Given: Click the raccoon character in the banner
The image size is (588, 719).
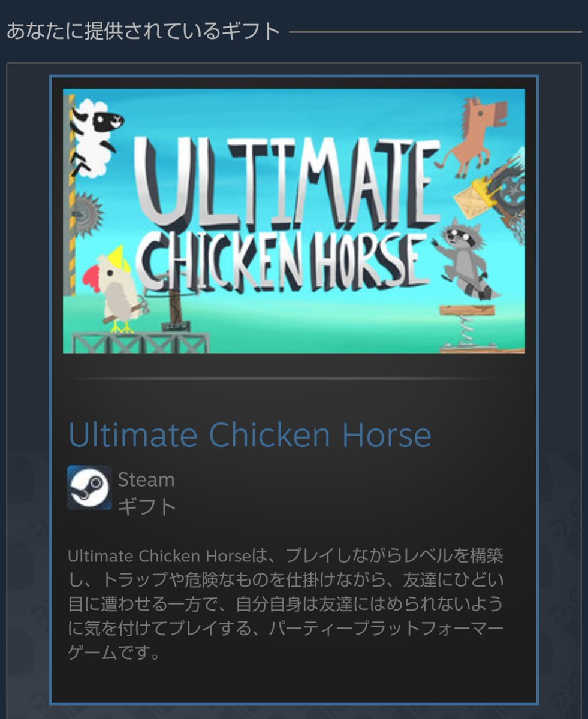Looking at the screenshot, I should (465, 258).
